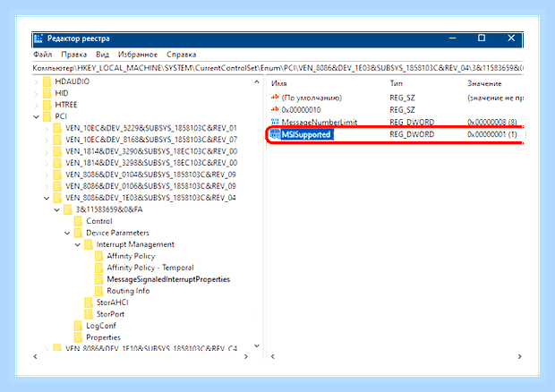Open the Вид menu
555x392 pixels.
click(x=102, y=55)
